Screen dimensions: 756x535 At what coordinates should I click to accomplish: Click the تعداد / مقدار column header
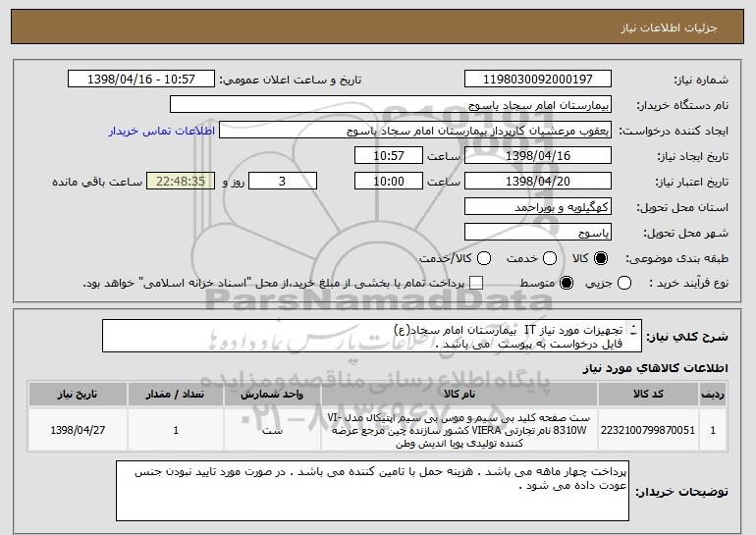tap(176, 395)
